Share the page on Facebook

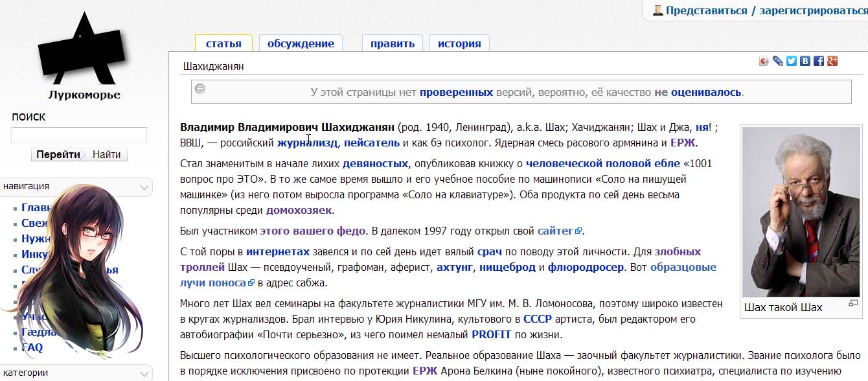[818, 60]
